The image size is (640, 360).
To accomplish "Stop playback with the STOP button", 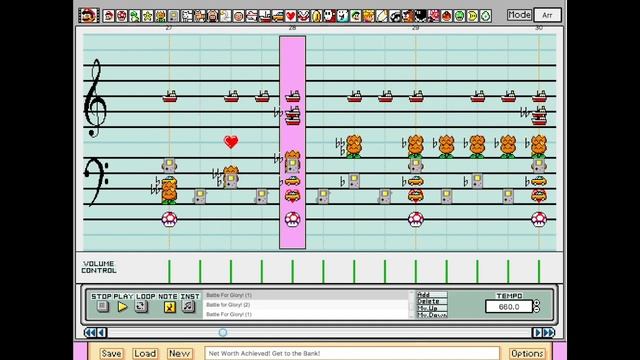I will click(x=102, y=306).
